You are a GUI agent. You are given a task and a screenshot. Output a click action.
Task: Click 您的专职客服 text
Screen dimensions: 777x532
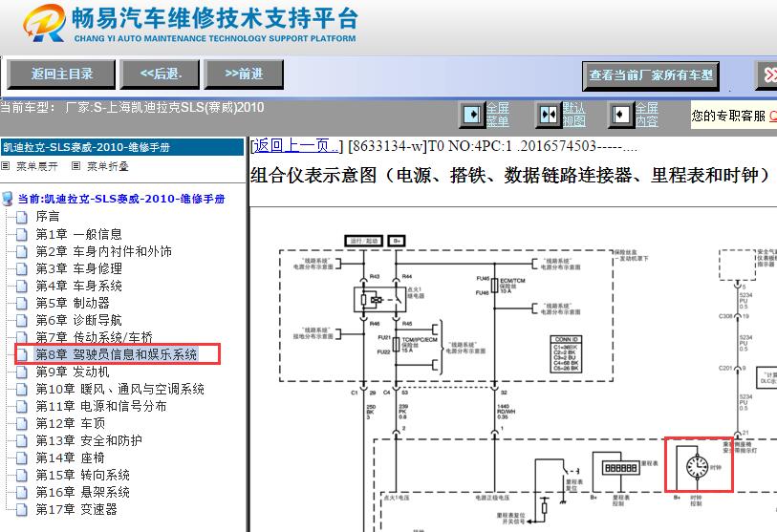[x=728, y=116]
